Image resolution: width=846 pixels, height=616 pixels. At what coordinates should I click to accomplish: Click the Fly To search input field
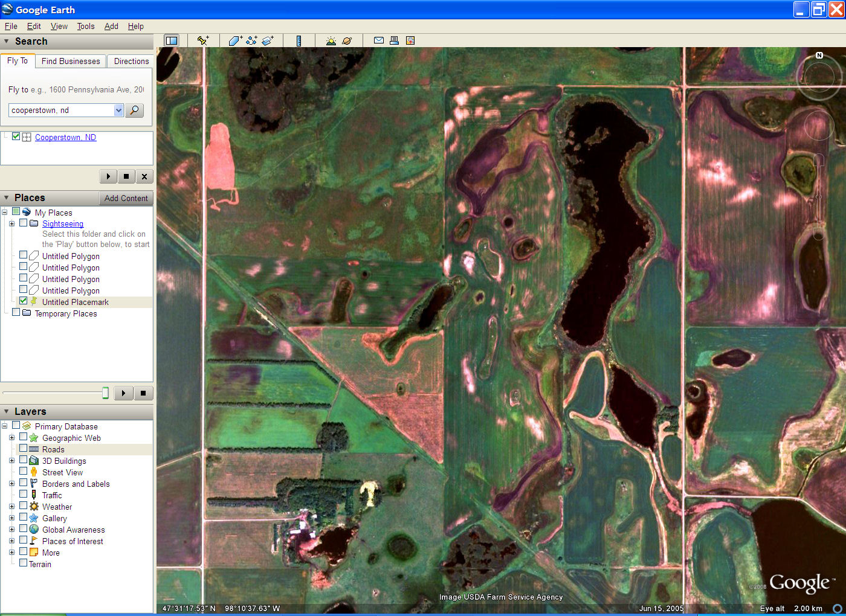point(62,110)
